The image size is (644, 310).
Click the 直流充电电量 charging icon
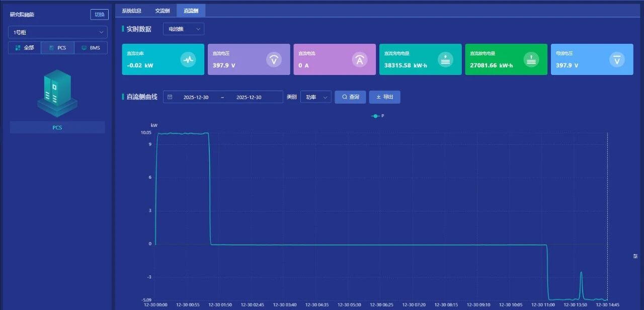pos(445,59)
